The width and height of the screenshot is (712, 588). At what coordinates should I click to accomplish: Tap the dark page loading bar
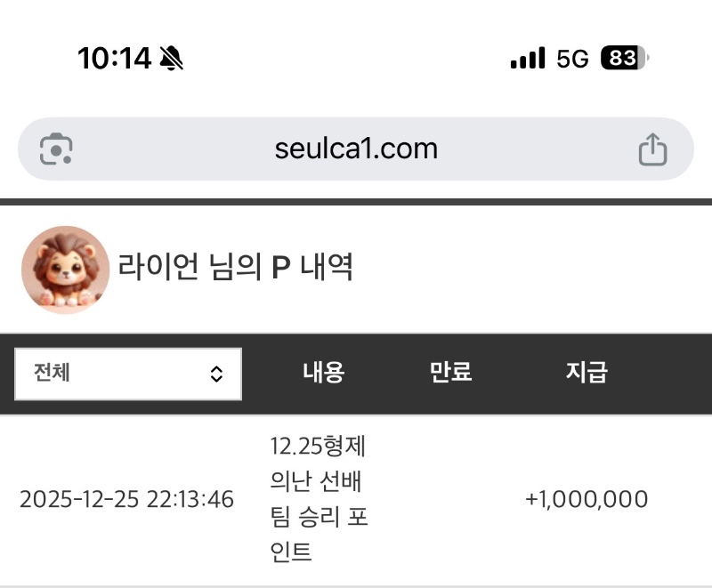(x=356, y=202)
